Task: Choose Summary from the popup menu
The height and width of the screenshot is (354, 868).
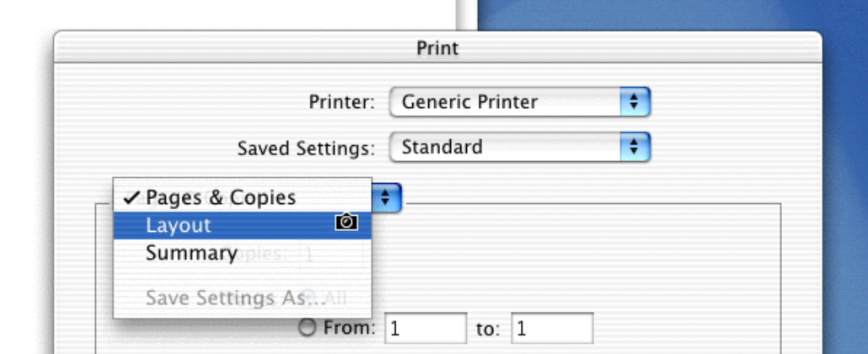Action: (191, 253)
